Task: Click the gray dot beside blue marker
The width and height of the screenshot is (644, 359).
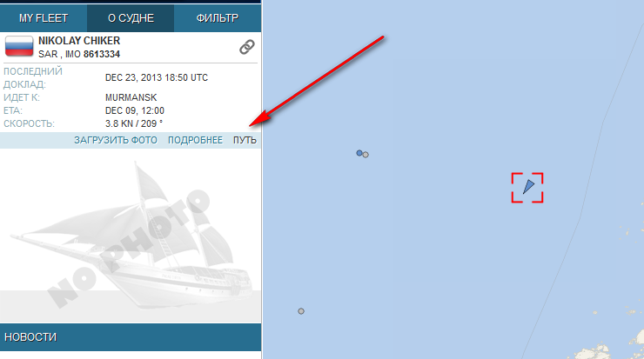Action: tap(366, 155)
